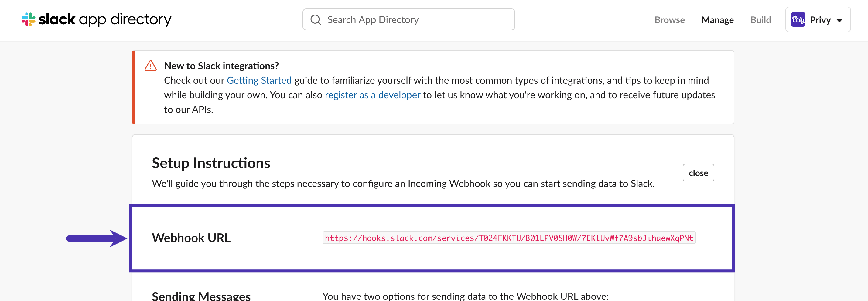
Task: Click the Setup Instructions heading
Action: pyautogui.click(x=211, y=163)
